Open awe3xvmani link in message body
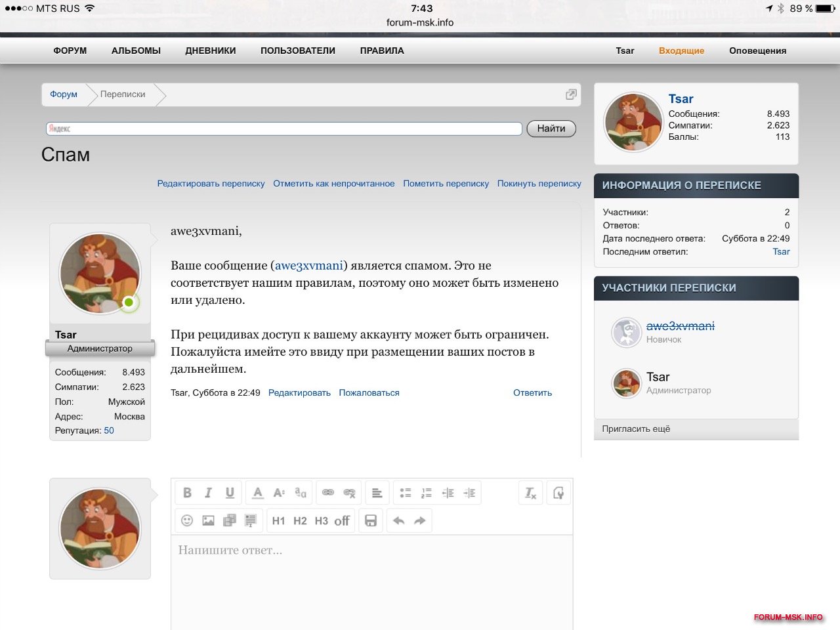Screen dimensions: 840x630 tap(309, 266)
